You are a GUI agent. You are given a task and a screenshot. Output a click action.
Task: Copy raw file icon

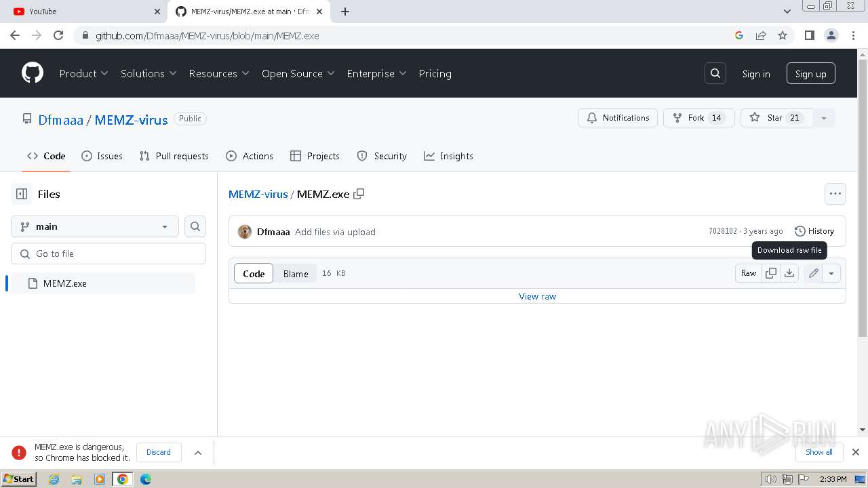(x=771, y=273)
